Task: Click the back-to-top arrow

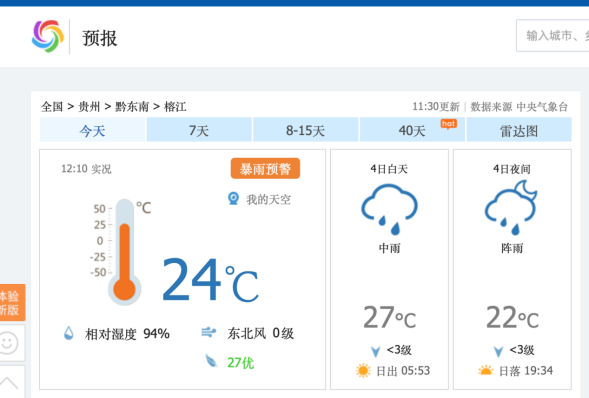Action: tap(9, 382)
